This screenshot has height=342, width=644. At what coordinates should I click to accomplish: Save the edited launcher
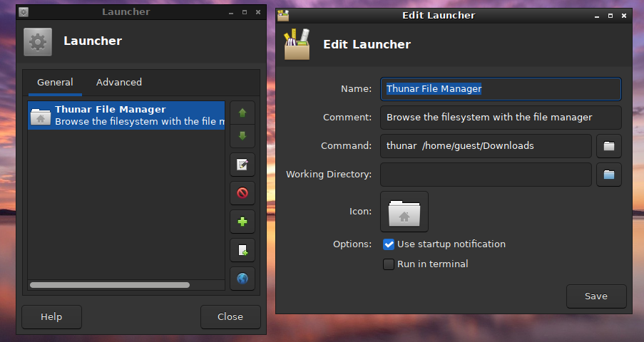click(x=596, y=296)
